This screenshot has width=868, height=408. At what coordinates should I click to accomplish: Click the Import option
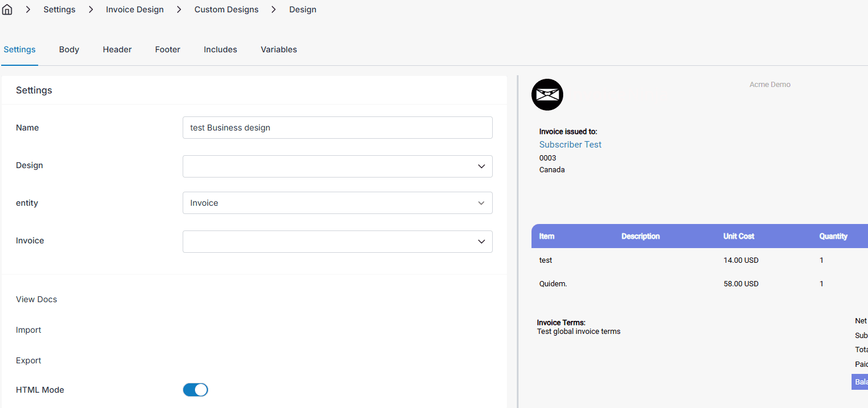pyautogui.click(x=29, y=330)
